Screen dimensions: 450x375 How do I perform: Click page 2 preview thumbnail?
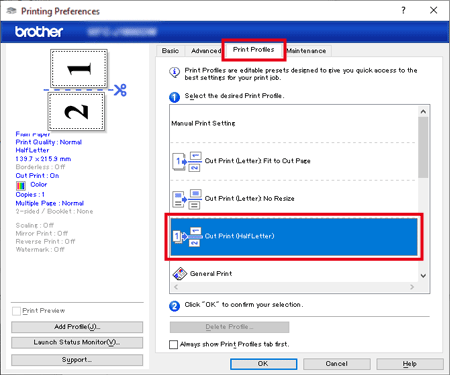(x=76, y=112)
